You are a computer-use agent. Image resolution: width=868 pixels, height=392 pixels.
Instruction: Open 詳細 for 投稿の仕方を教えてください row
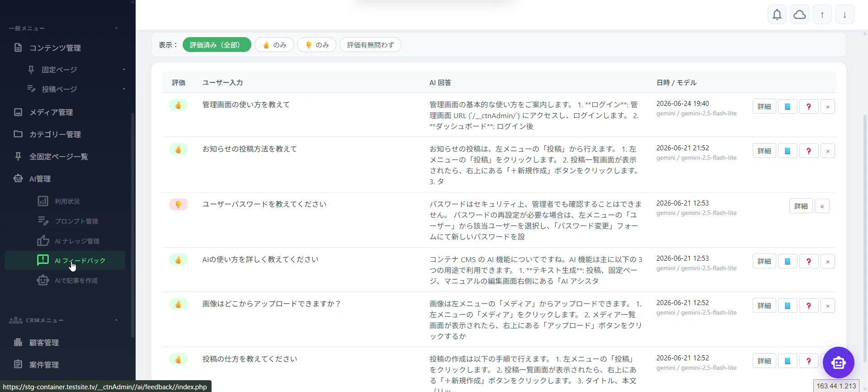coord(764,361)
